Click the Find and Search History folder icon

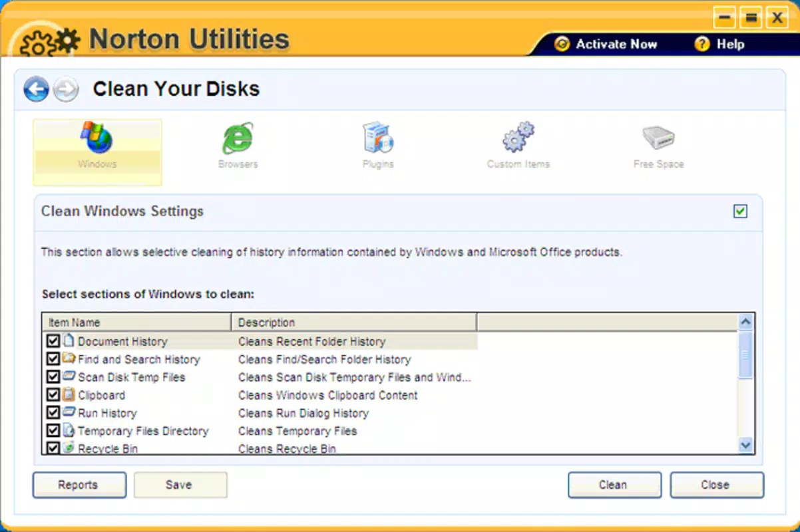tap(69, 358)
